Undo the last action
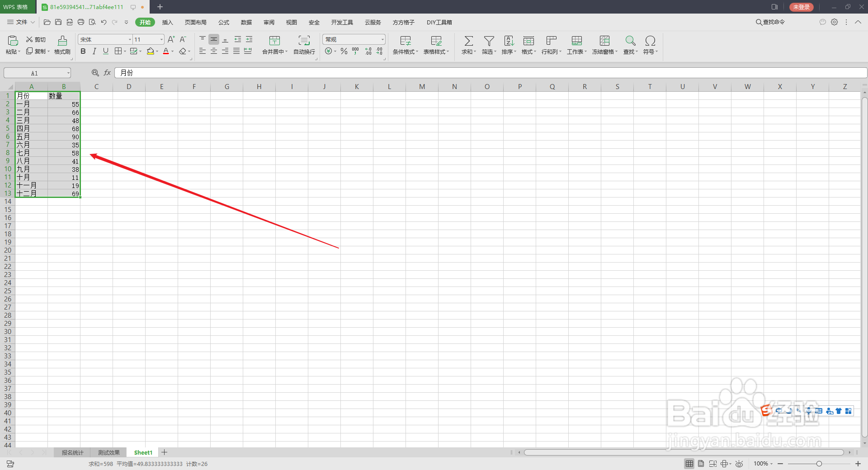The width and height of the screenshot is (868, 470). 104,22
